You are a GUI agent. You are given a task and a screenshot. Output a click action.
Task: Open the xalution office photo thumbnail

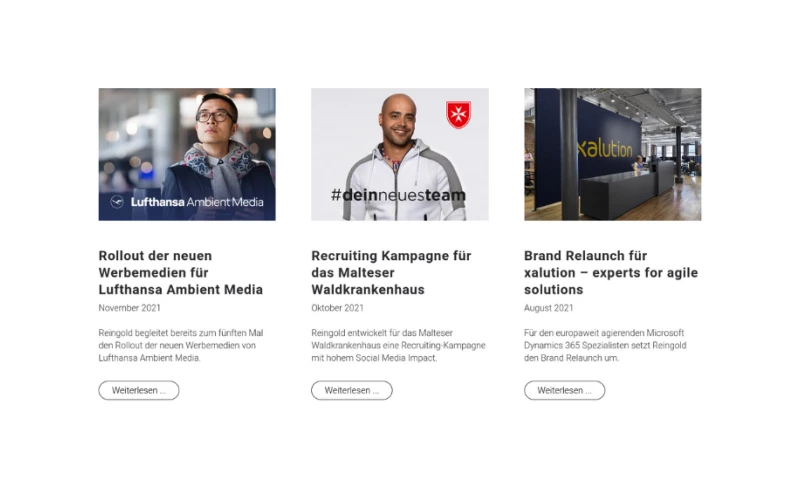(612, 154)
